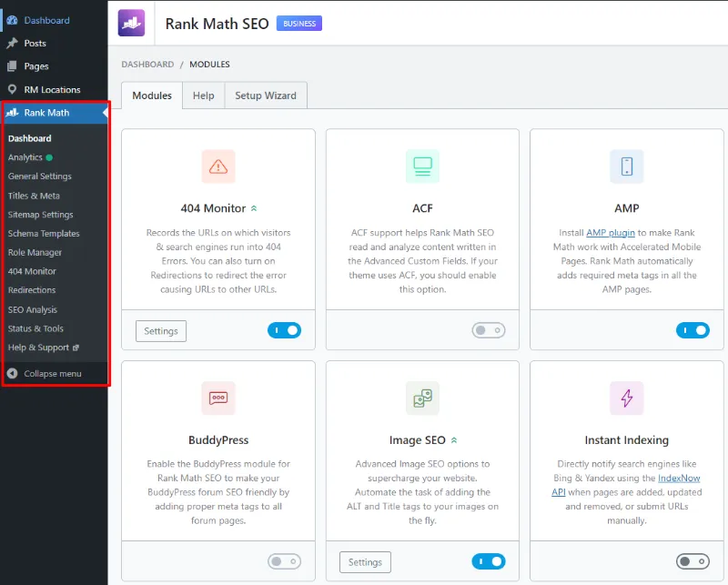Click the Instant Indexing lightning icon
Image resolution: width=728 pixels, height=585 pixels.
click(626, 398)
